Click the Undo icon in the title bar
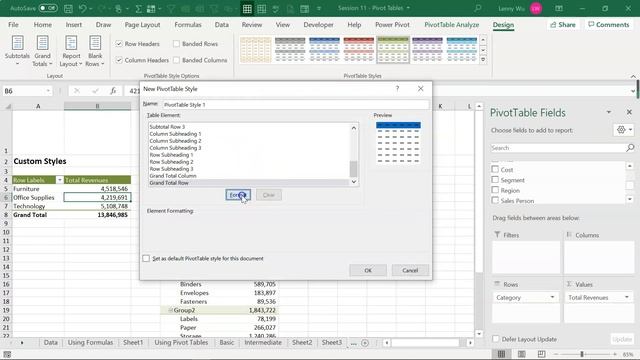Image resolution: width=640 pixels, height=360 pixels. [x=83, y=8]
